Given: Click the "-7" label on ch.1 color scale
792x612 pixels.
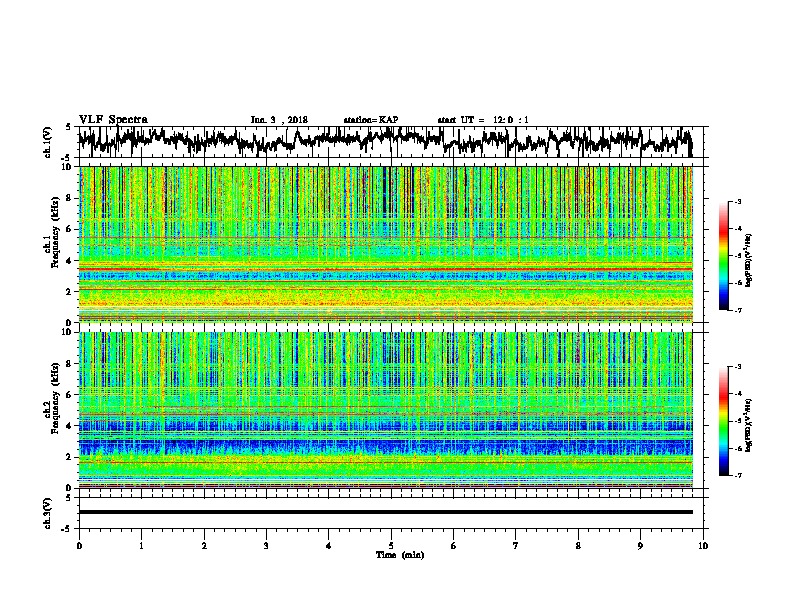Looking at the screenshot, I should pyautogui.click(x=738, y=310).
